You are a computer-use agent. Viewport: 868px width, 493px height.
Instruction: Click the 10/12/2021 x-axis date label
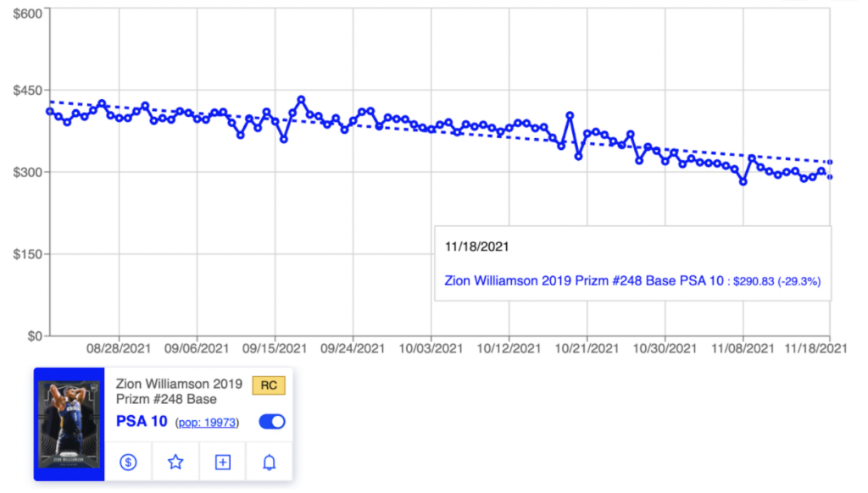click(509, 349)
